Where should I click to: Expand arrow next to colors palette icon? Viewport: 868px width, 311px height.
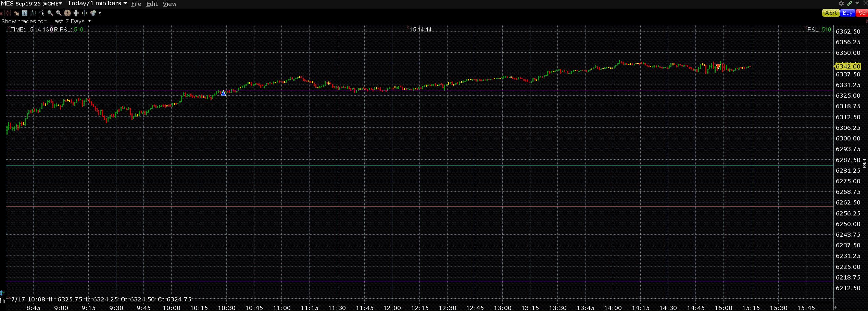[x=100, y=13]
